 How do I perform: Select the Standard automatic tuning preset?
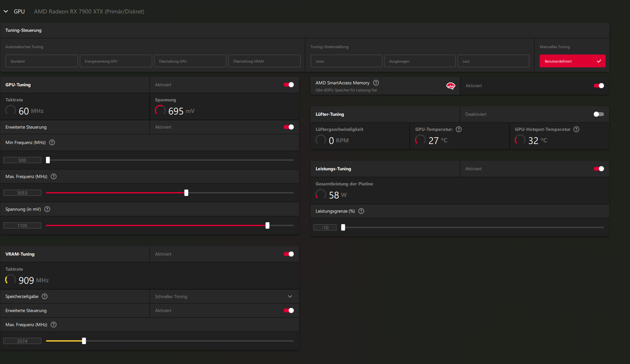click(x=42, y=61)
